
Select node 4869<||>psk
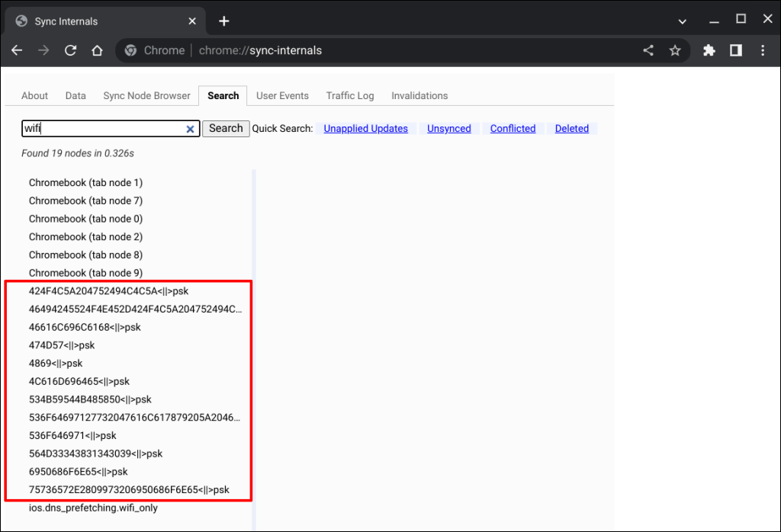pyautogui.click(x=56, y=364)
